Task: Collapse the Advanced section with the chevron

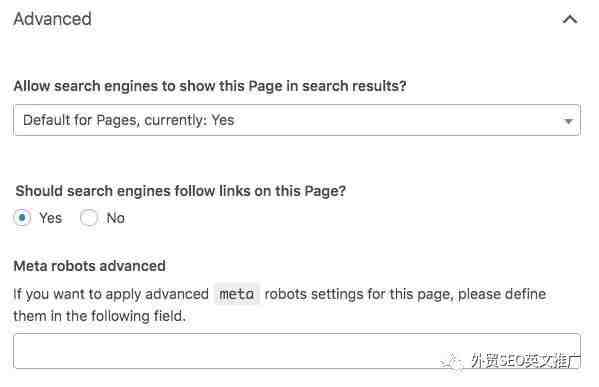Action: click(570, 19)
